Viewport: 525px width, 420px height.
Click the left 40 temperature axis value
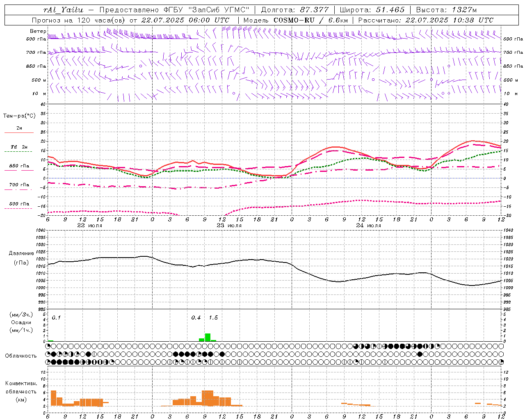43,104
